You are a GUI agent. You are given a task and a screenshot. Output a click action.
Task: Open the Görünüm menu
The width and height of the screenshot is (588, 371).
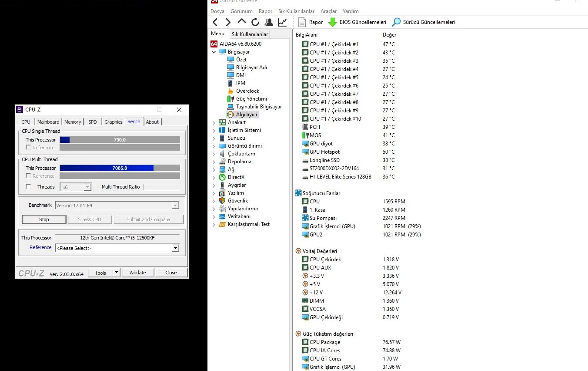pyautogui.click(x=241, y=11)
